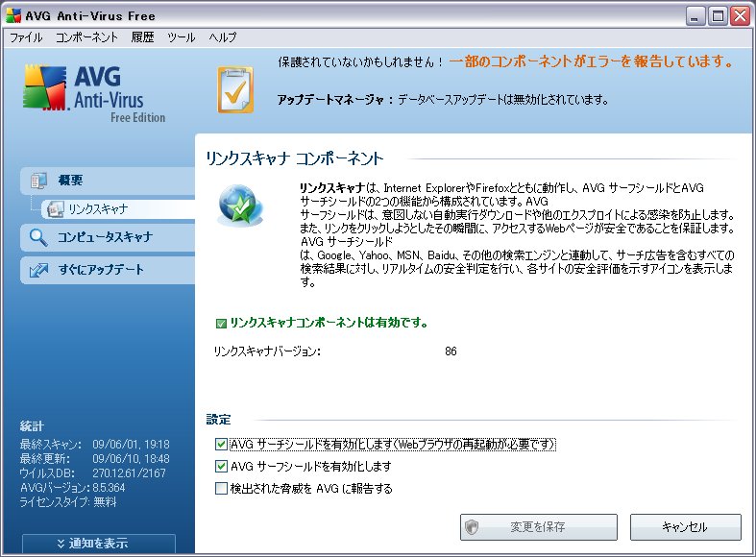Click the shield icon on 変更を保存 button

(472, 527)
